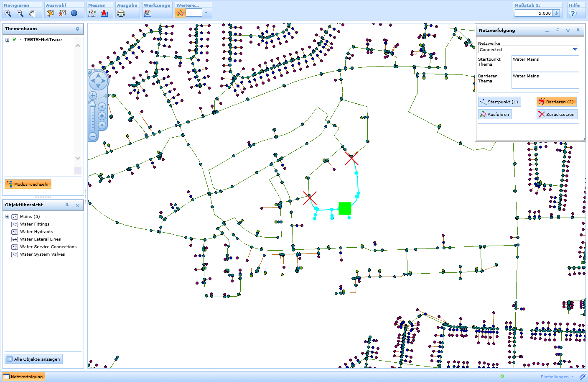The image size is (588, 382).
Task: Click the feature info icon
Action: 74,13
